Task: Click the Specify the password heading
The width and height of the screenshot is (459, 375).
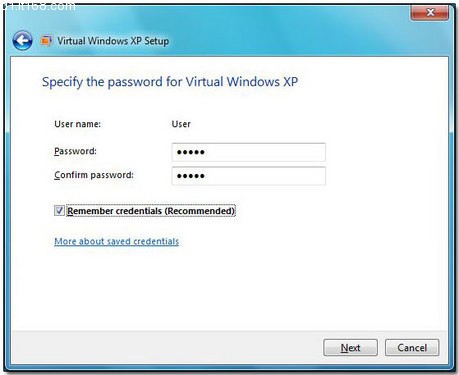Action: click(x=170, y=82)
